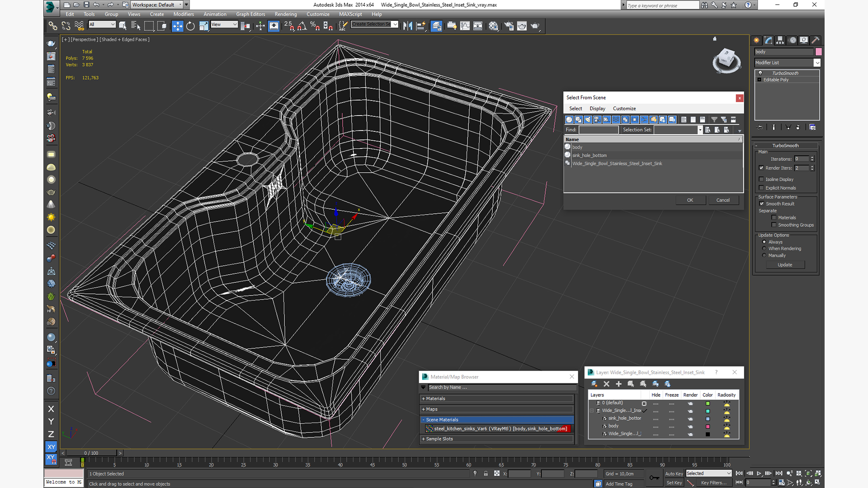Click the Unlink Selection tool

pyautogui.click(x=66, y=26)
